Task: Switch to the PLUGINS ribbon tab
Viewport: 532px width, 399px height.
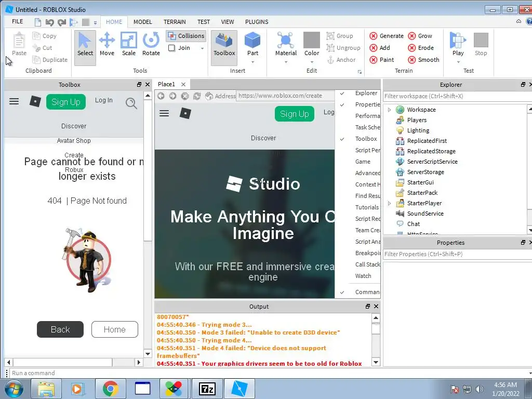Action: tap(257, 22)
